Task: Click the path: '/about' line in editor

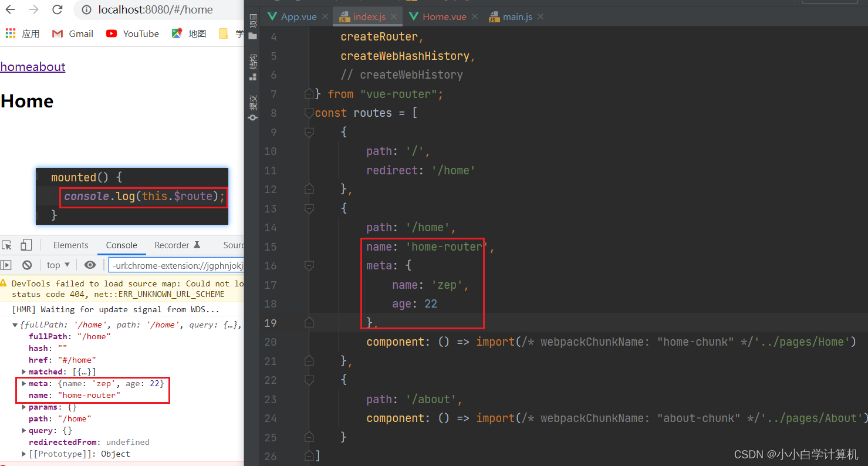Action: tap(414, 399)
